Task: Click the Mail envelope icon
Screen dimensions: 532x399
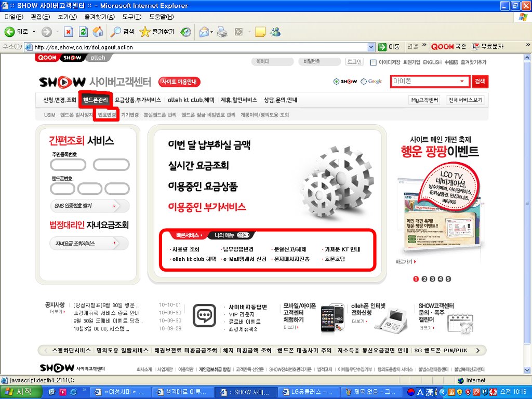Action: click(x=204, y=32)
